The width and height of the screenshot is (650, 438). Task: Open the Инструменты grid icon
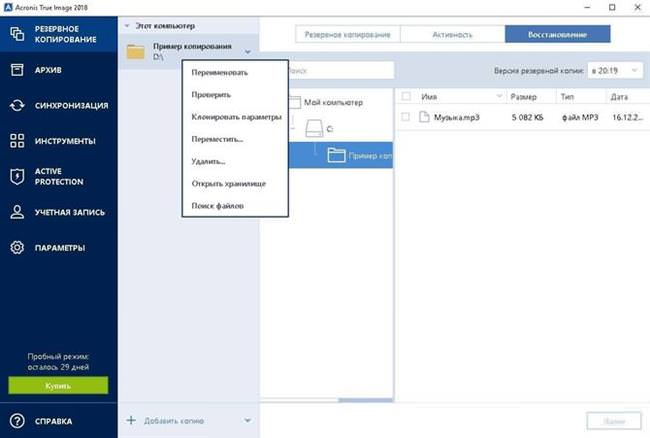[x=17, y=141]
